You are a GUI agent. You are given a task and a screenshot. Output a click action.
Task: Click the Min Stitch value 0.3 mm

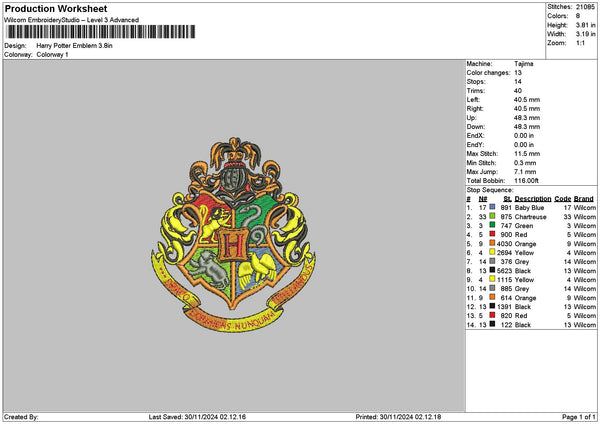point(525,163)
